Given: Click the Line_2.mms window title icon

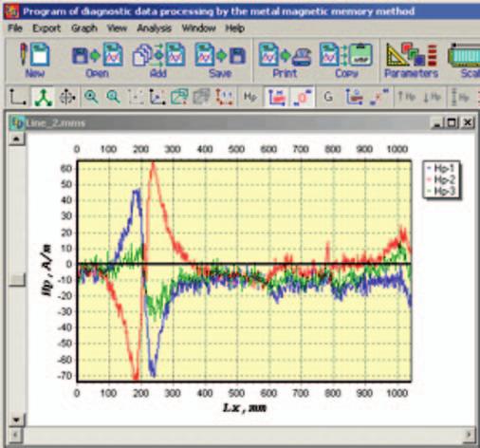Looking at the screenshot, I should pos(16,122).
